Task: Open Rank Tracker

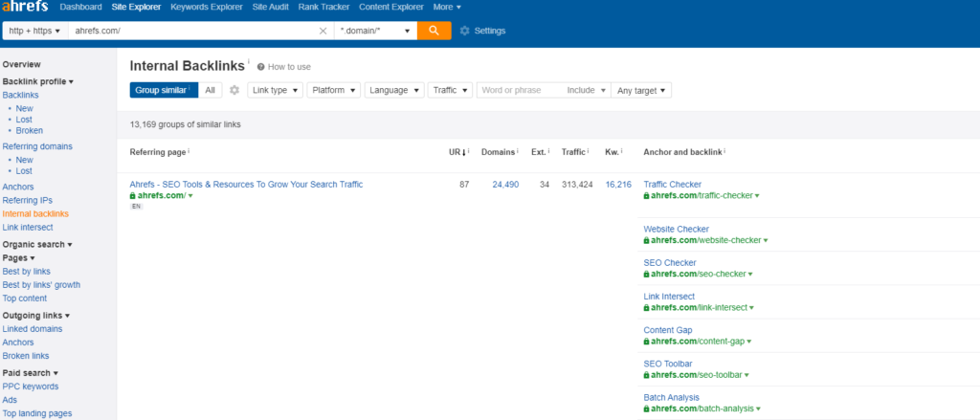Action: tap(323, 7)
